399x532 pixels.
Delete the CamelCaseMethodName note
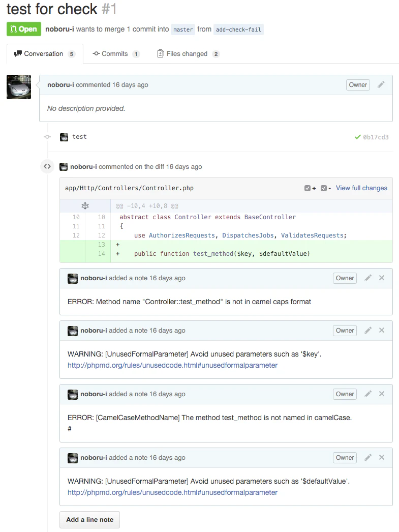(382, 394)
